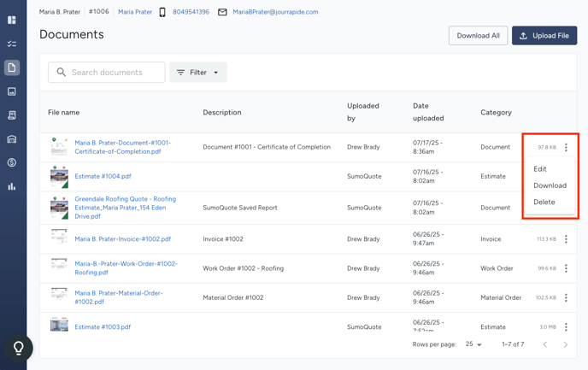Select Download in the context menu
The image size is (588, 370).
pyautogui.click(x=550, y=185)
